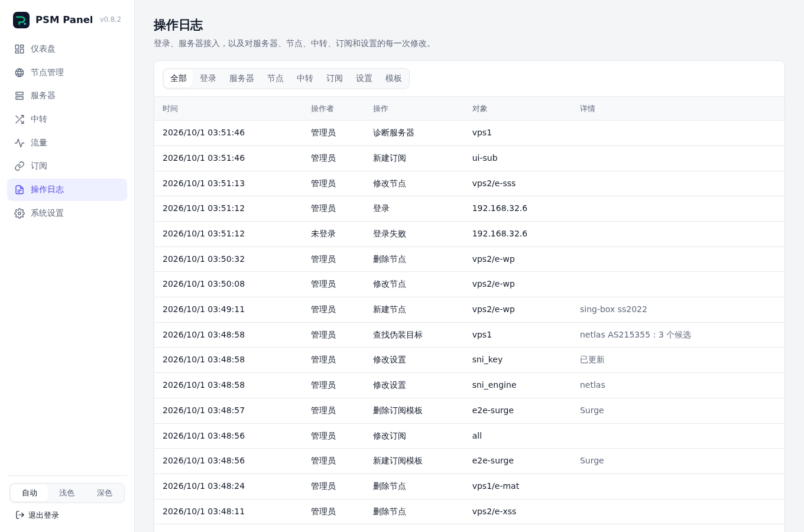Click the sni_key object cell
804x532 pixels.
tap(487, 360)
